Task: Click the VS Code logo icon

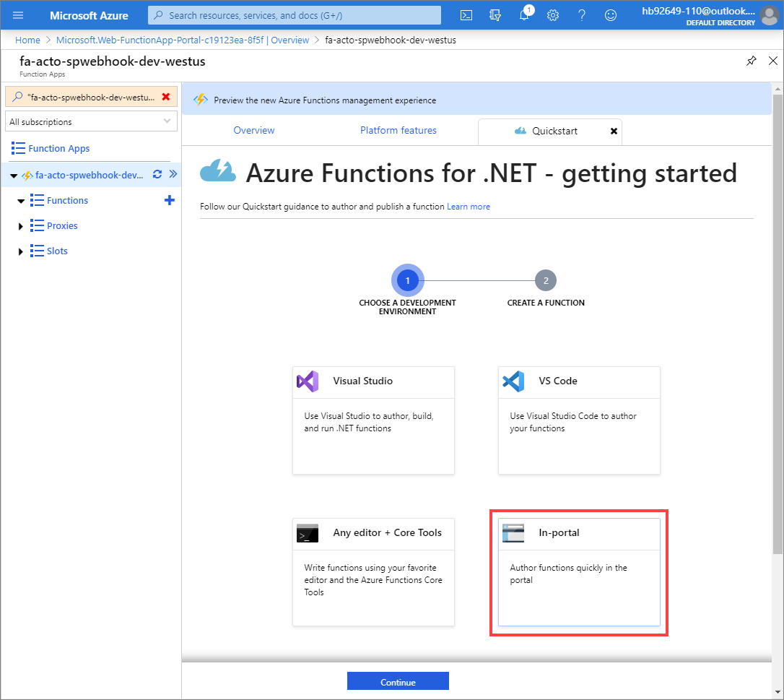Action: [513, 381]
